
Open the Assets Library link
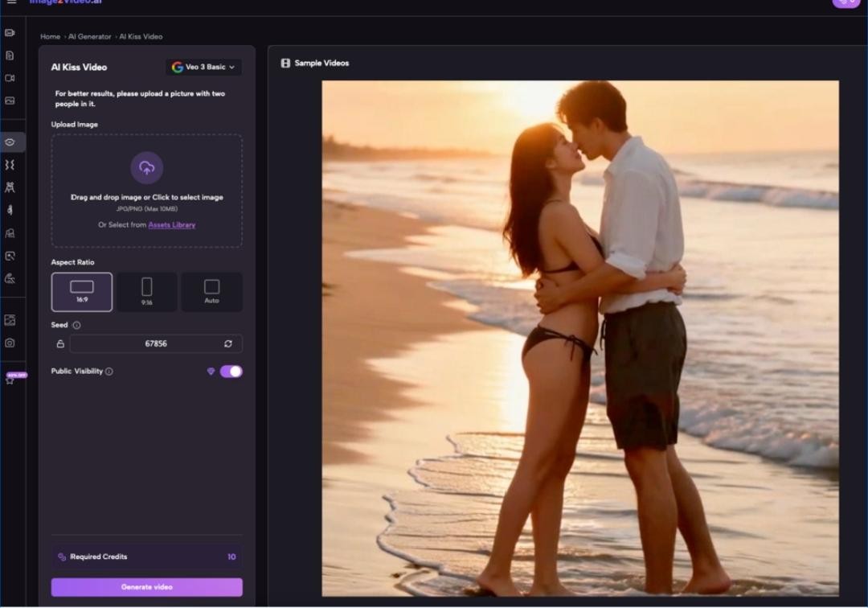[x=171, y=225]
